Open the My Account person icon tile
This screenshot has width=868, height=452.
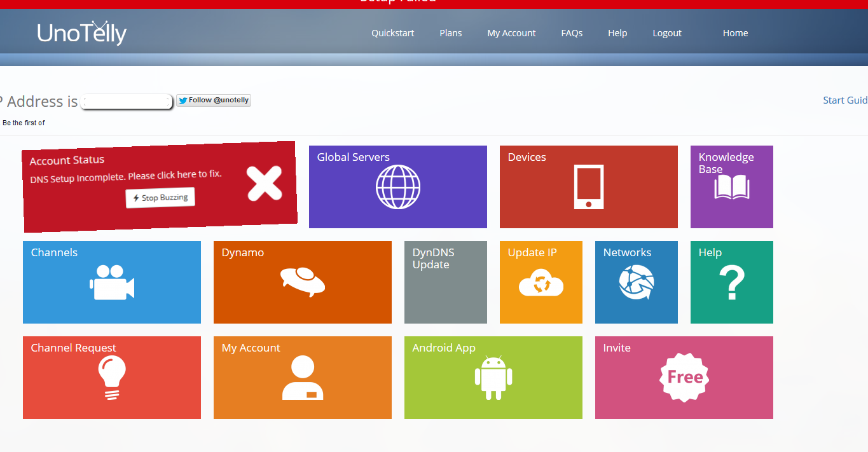point(303,378)
